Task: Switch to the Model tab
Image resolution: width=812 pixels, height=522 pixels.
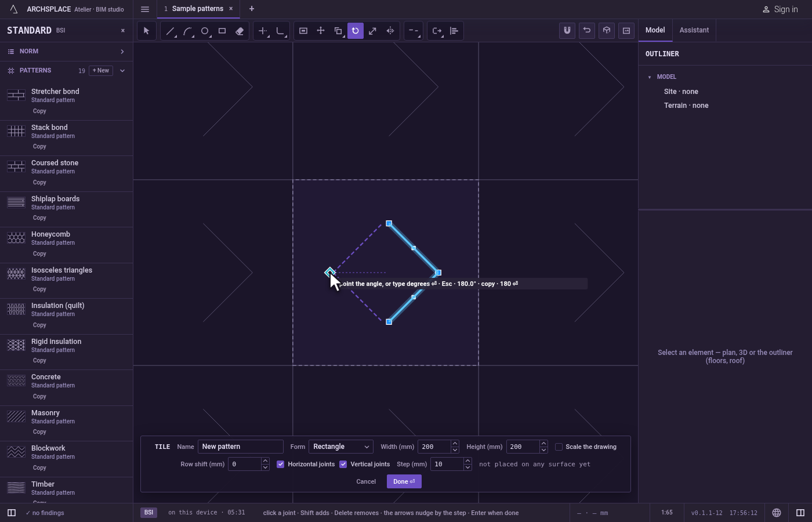Action: tap(655, 30)
